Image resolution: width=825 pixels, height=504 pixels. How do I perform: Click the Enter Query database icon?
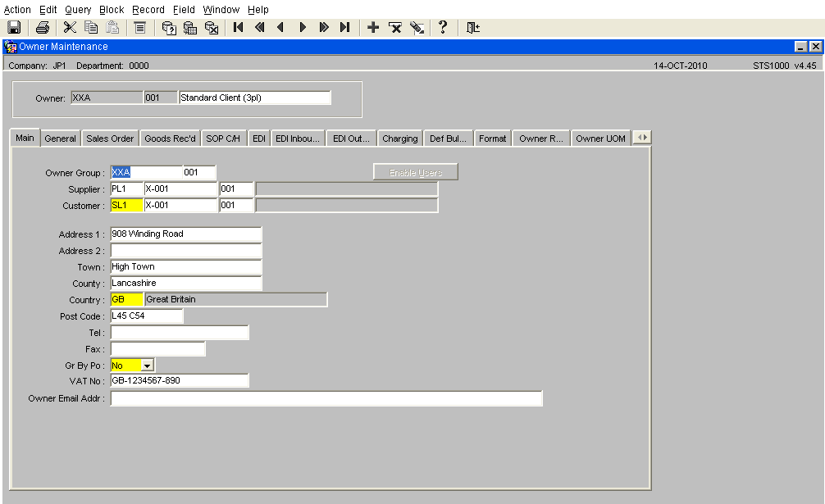pyautogui.click(x=168, y=27)
